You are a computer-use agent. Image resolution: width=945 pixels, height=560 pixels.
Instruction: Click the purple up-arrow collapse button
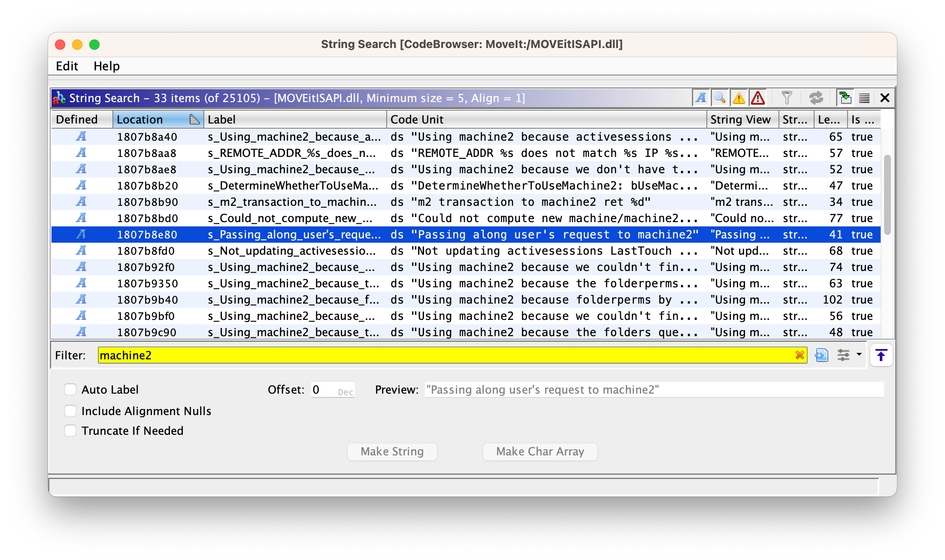(881, 355)
